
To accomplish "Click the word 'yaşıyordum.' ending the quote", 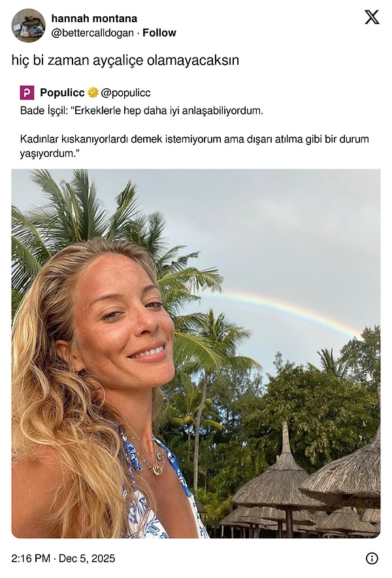I will 50,154.
